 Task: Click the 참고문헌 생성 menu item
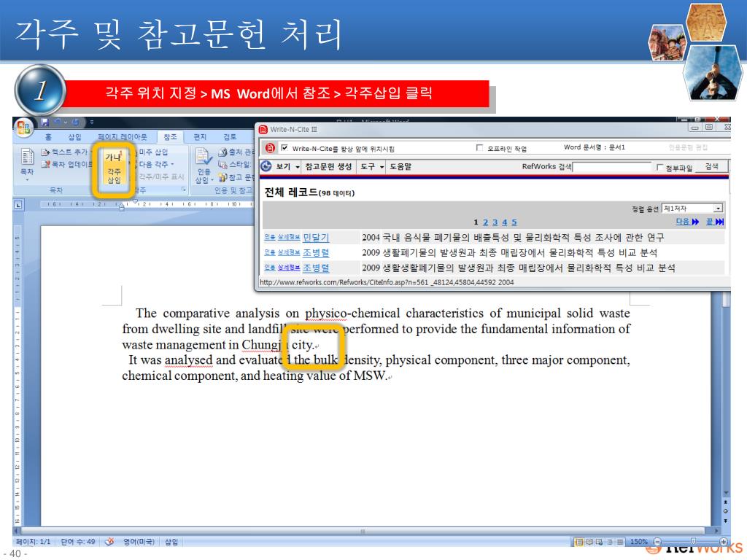[328, 167]
